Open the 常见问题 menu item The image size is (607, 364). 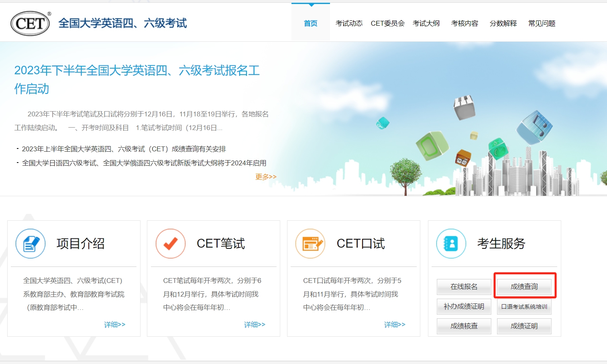pos(542,23)
